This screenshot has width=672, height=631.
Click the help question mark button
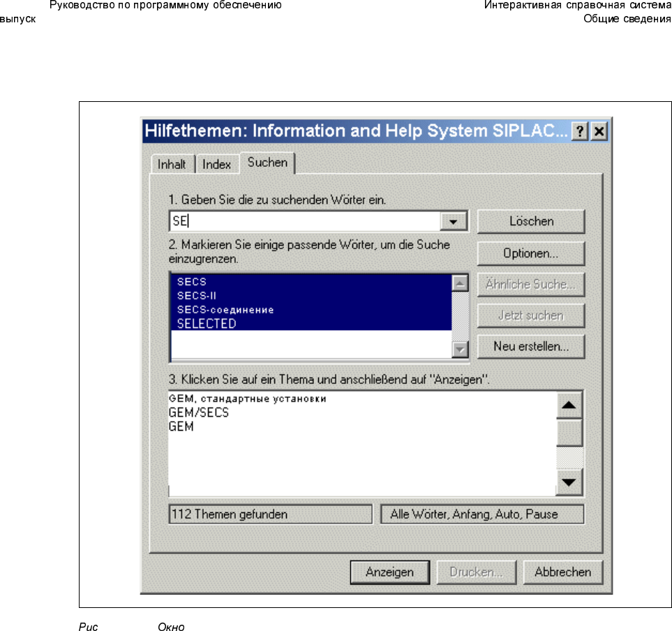[x=580, y=131]
